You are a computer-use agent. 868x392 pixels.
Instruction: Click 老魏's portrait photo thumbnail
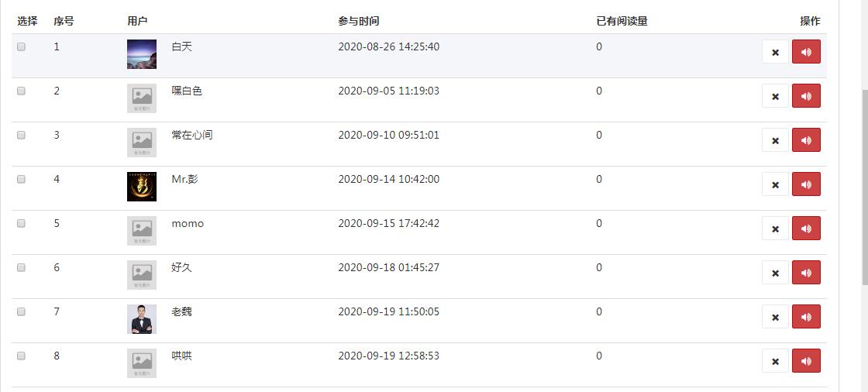tap(142, 319)
